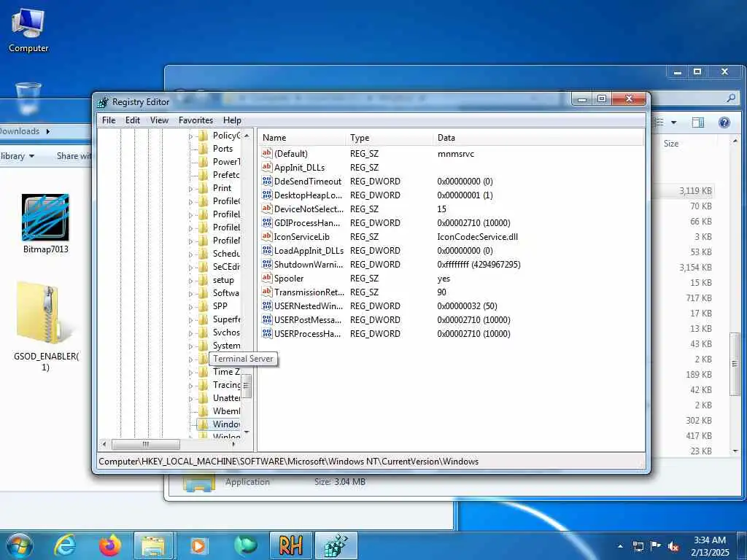
Task: Select the DeviceNotSelect... string icon
Action: (x=267, y=209)
